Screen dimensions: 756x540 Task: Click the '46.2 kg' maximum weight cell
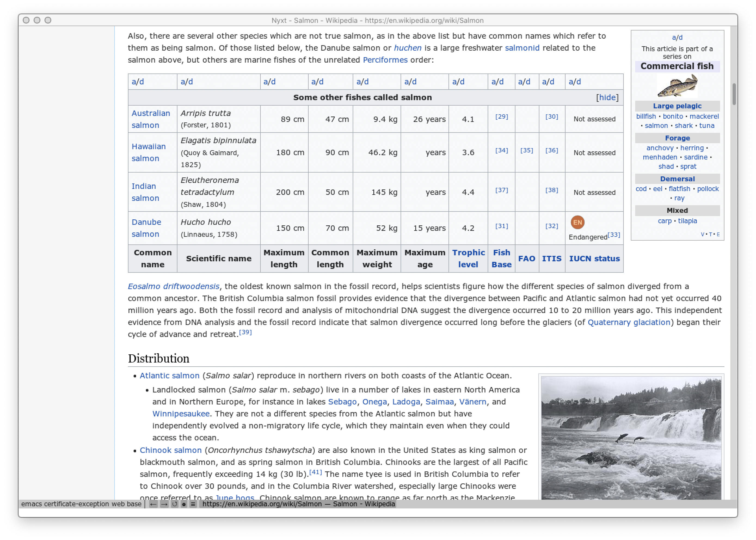377,152
